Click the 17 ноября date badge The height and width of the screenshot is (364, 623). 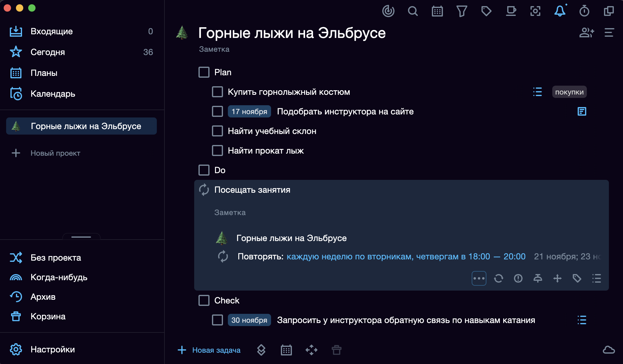[249, 111]
